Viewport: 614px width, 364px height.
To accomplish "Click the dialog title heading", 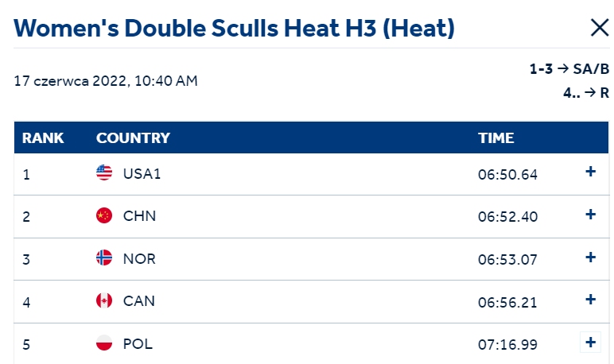I will tap(234, 28).
